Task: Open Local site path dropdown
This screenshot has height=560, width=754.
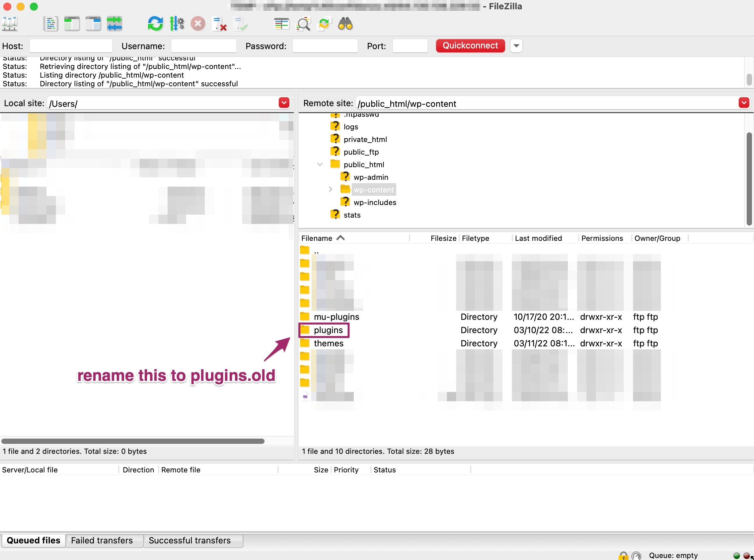Action: 284,103
